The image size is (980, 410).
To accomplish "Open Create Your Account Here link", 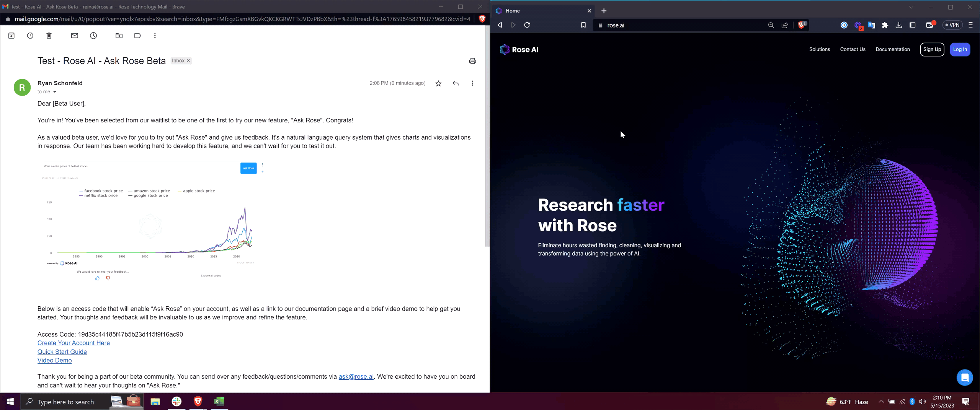I will coord(73,343).
